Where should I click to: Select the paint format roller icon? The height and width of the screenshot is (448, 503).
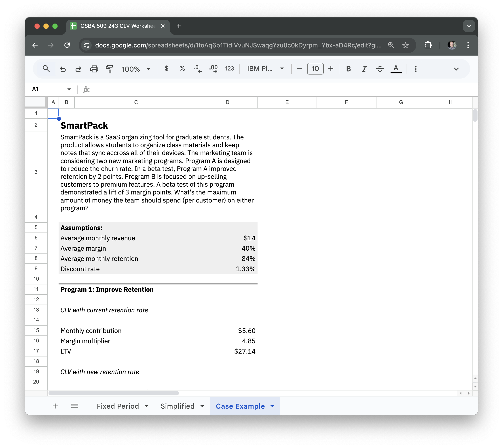109,69
